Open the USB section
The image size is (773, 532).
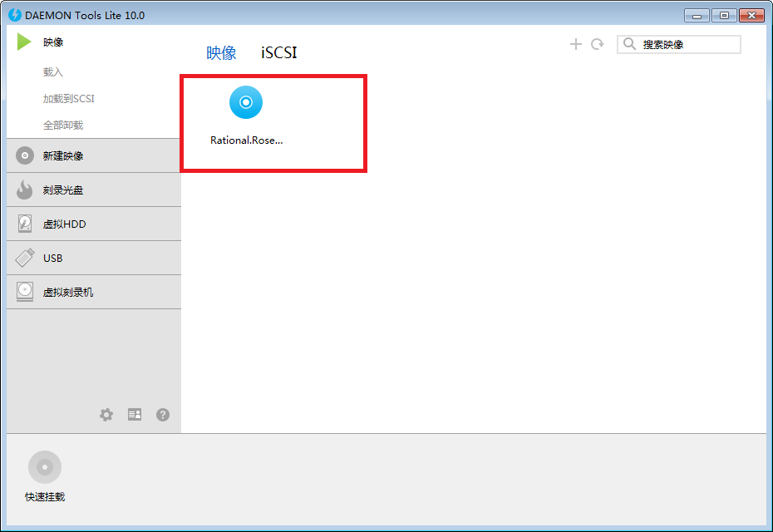coord(94,258)
